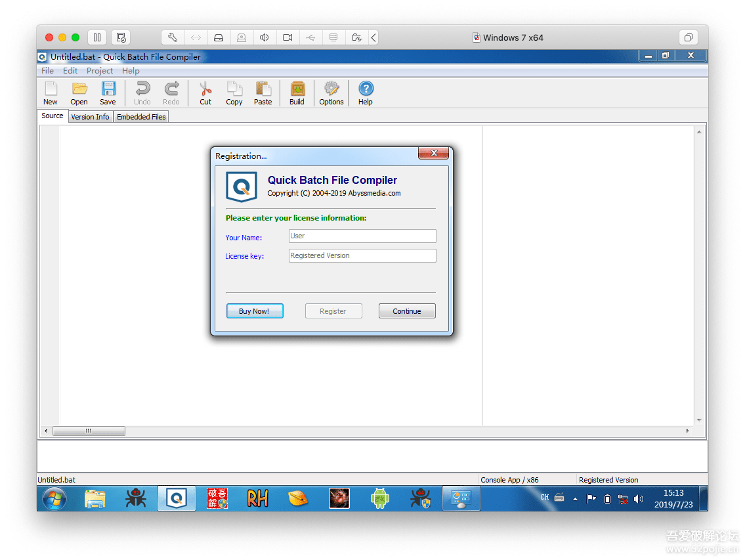The width and height of the screenshot is (745, 560).
Task: Open the File menu
Action: pos(47,71)
